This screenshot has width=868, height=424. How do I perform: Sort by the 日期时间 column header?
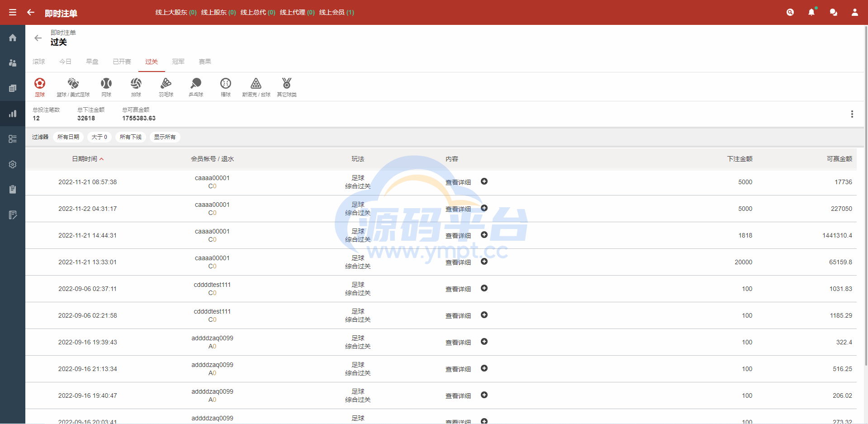87,159
